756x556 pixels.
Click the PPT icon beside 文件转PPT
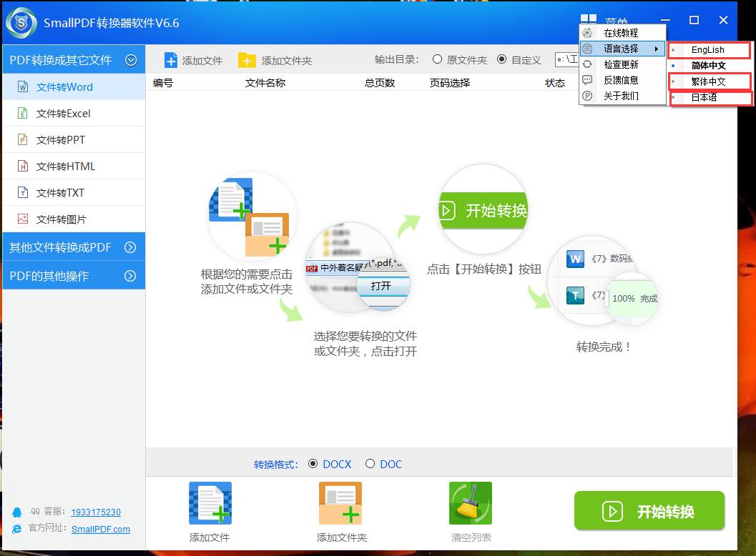point(23,140)
